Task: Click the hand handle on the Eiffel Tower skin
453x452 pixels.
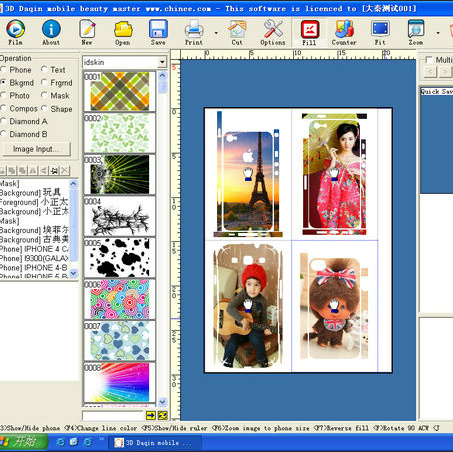Action: point(248,174)
